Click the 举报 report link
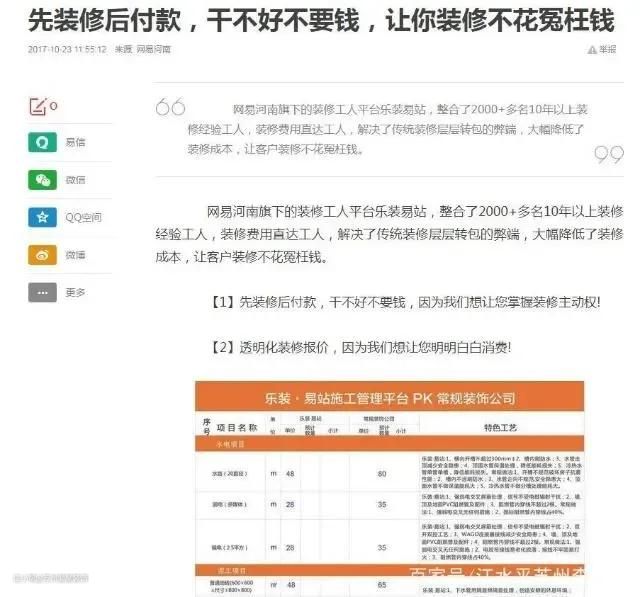This screenshot has height=597, width=640. tap(607, 49)
